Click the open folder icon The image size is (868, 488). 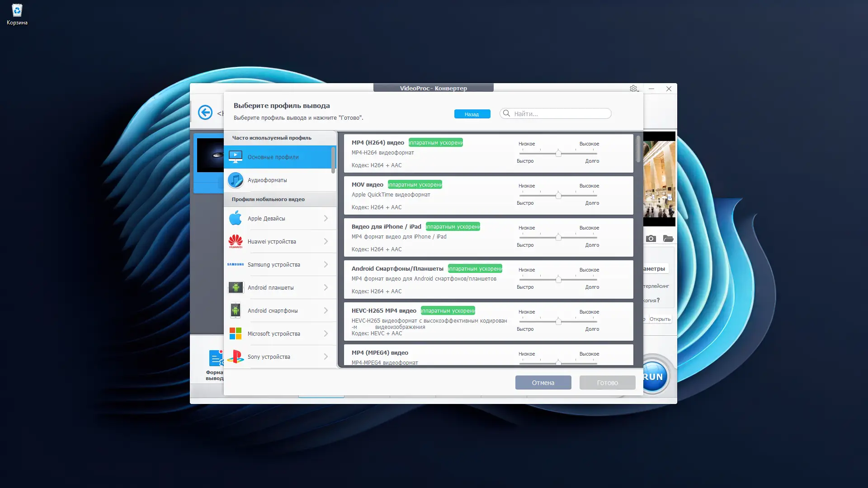pyautogui.click(x=668, y=239)
